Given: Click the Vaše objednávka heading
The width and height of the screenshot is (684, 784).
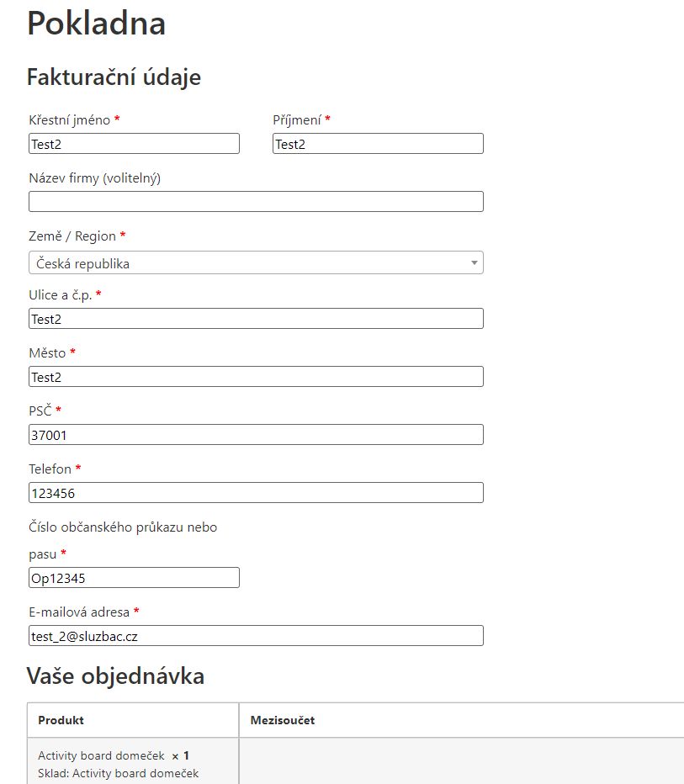Looking at the screenshot, I should 115,675.
